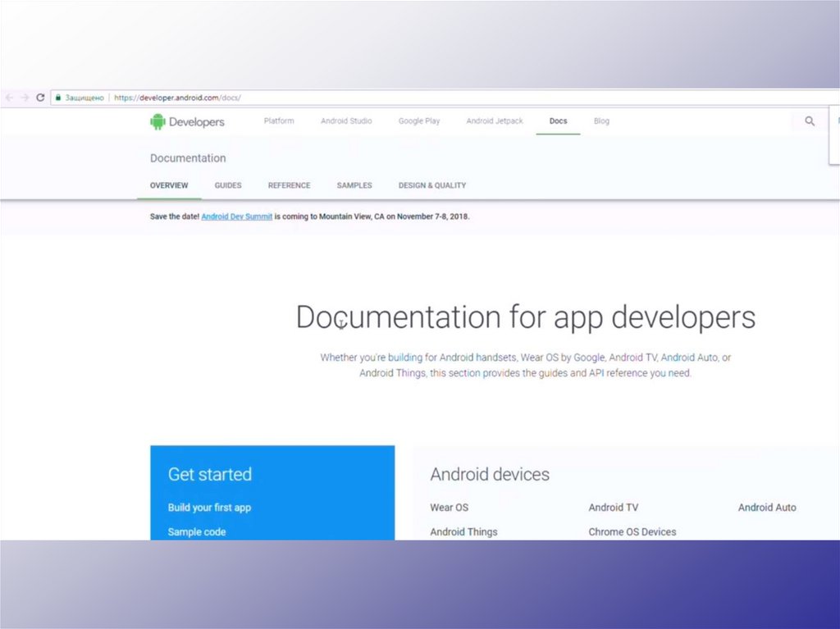The width and height of the screenshot is (840, 629).
Task: Follow the Android Dev Summit link
Action: pos(237,217)
